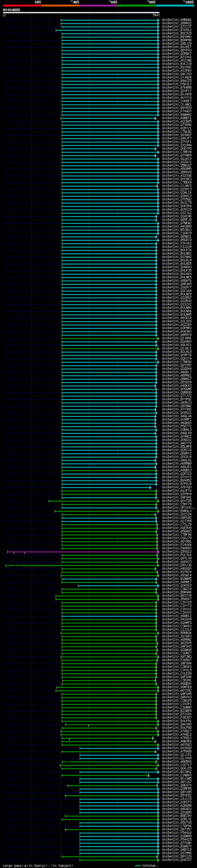Select hit label UniRef100_B8E290

177,816
